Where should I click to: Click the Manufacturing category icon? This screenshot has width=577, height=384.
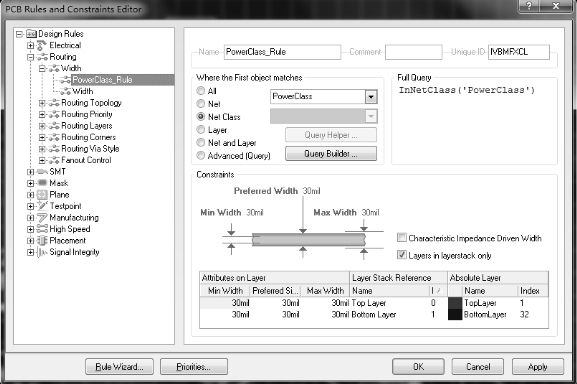[42, 218]
